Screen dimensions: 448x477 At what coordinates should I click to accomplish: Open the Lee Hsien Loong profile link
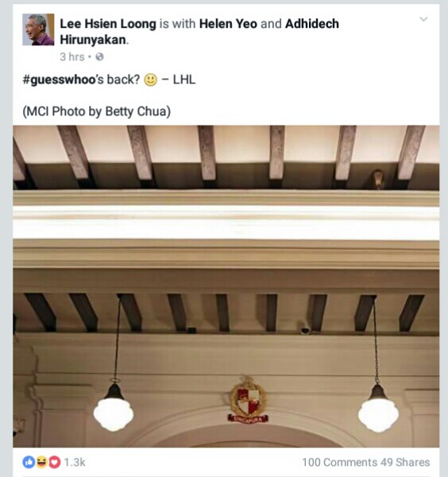pos(108,24)
